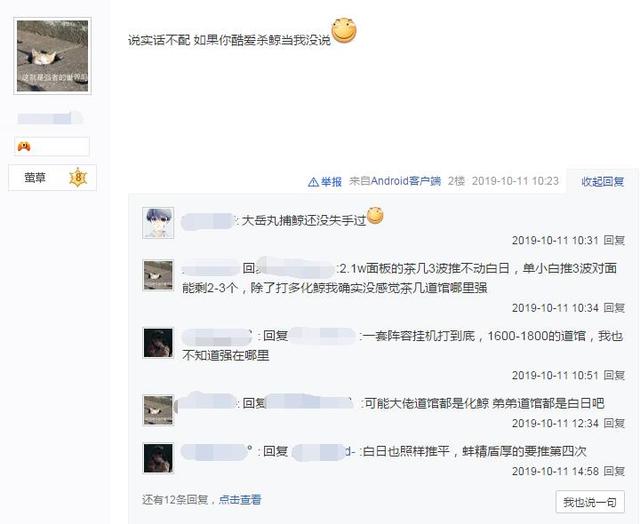Screen dimensions: 640x524
Task: Click 回复 next to the 10:51 comment
Action: point(614,375)
